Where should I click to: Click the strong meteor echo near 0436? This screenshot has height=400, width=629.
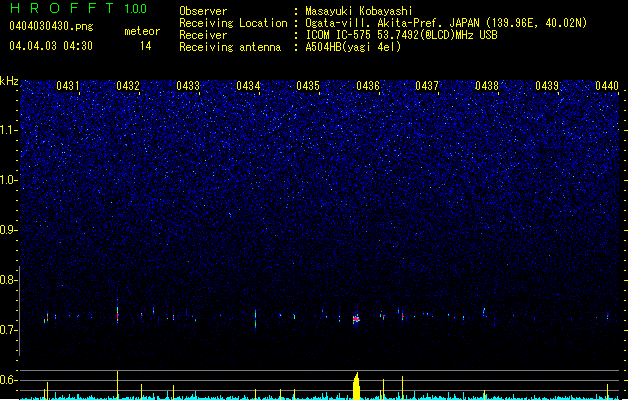356,319
